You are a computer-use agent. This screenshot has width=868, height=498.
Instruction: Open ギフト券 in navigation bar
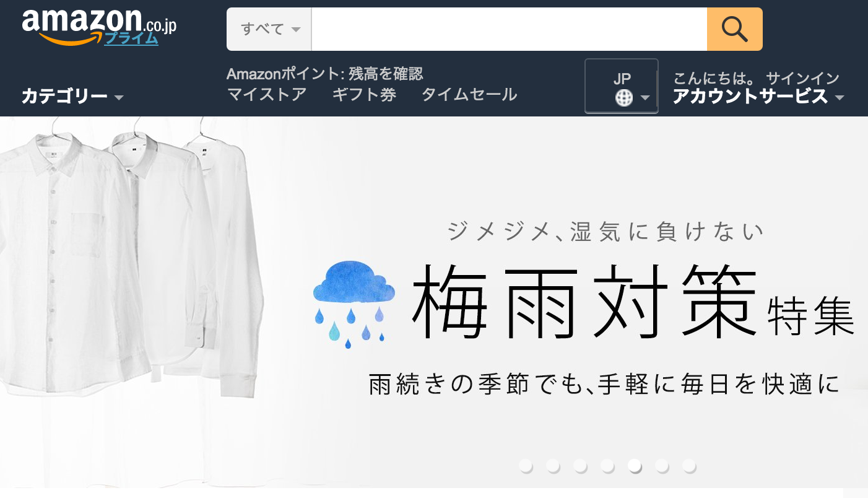[364, 95]
